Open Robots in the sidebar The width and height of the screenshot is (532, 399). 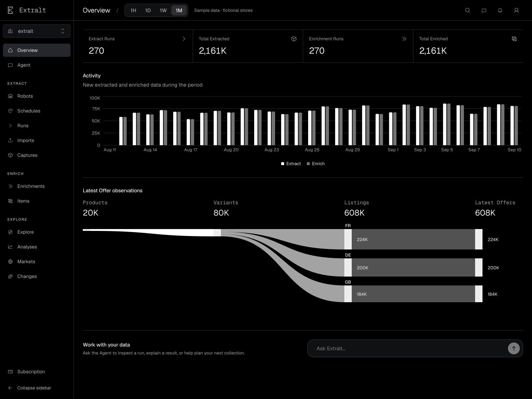pyautogui.click(x=37, y=96)
